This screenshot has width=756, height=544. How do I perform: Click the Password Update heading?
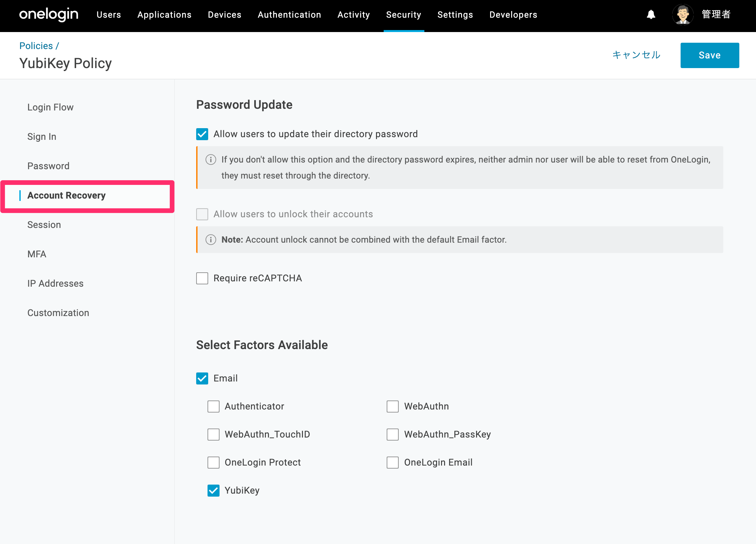(x=244, y=105)
